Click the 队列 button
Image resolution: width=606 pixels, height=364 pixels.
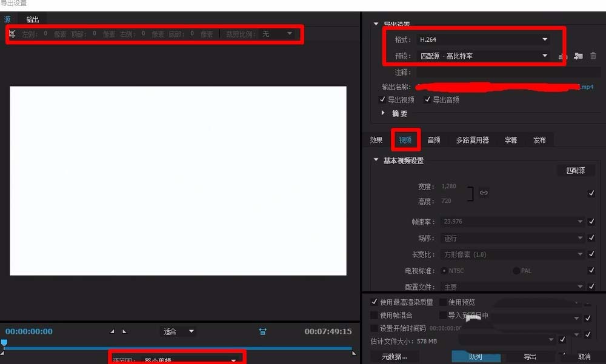coord(476,357)
